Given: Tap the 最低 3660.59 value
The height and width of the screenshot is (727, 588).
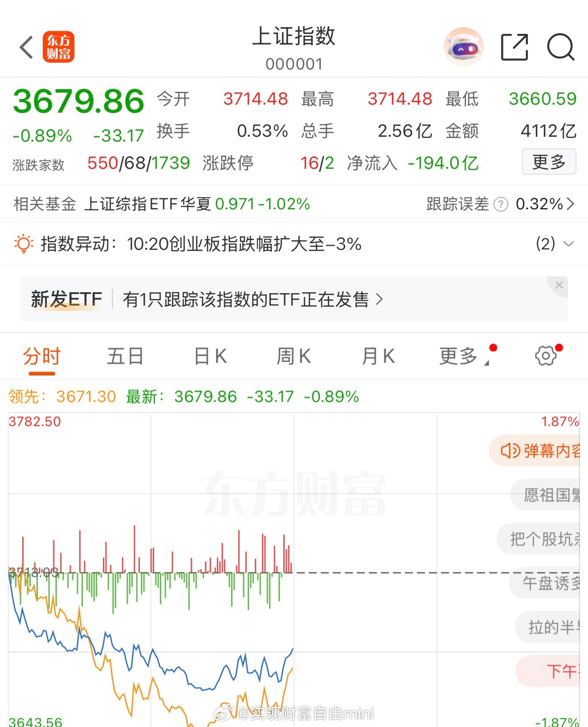Looking at the screenshot, I should point(543,99).
